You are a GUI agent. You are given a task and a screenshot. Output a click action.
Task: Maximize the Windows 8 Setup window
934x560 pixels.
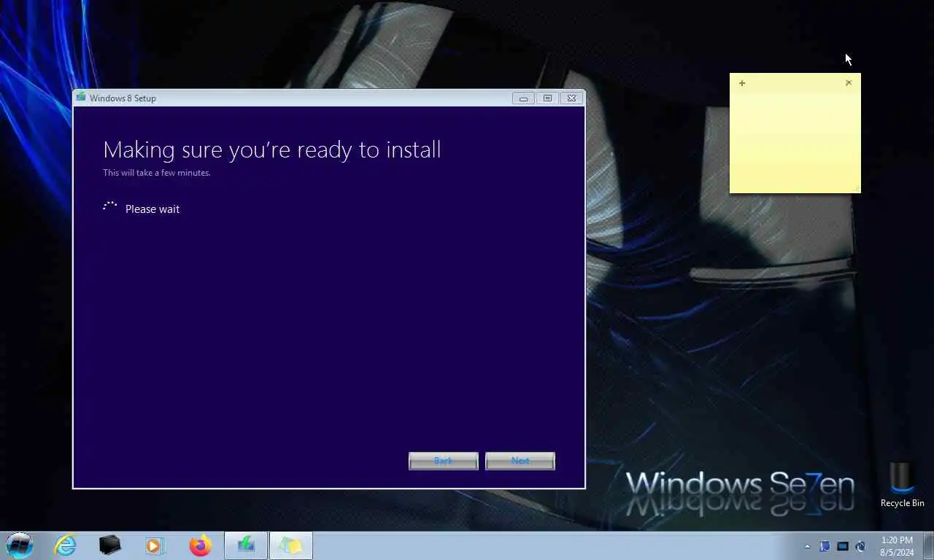(547, 98)
